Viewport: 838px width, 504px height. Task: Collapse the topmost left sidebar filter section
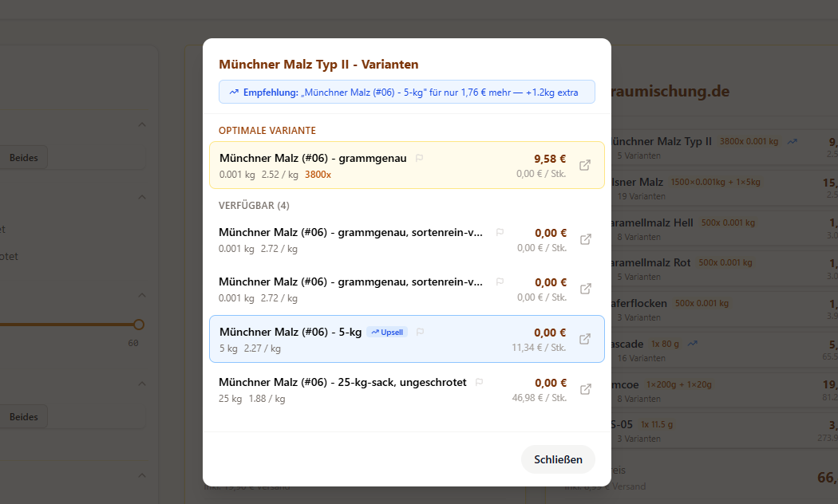point(141,124)
